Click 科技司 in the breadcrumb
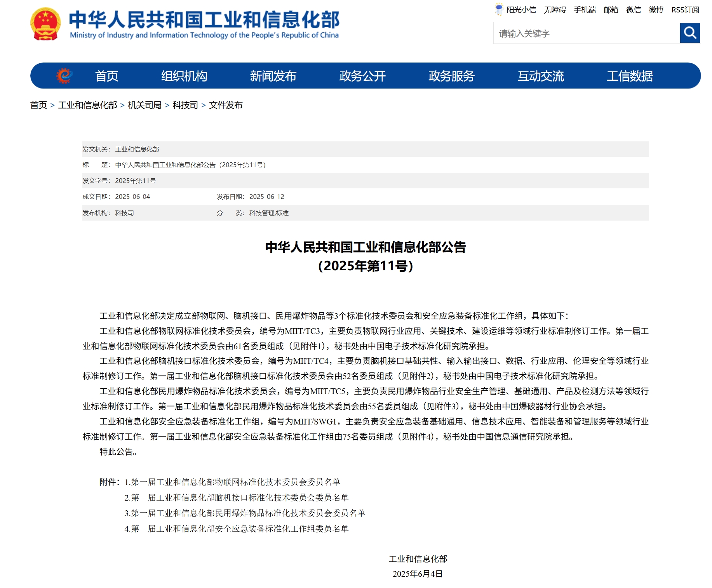 [x=185, y=105]
